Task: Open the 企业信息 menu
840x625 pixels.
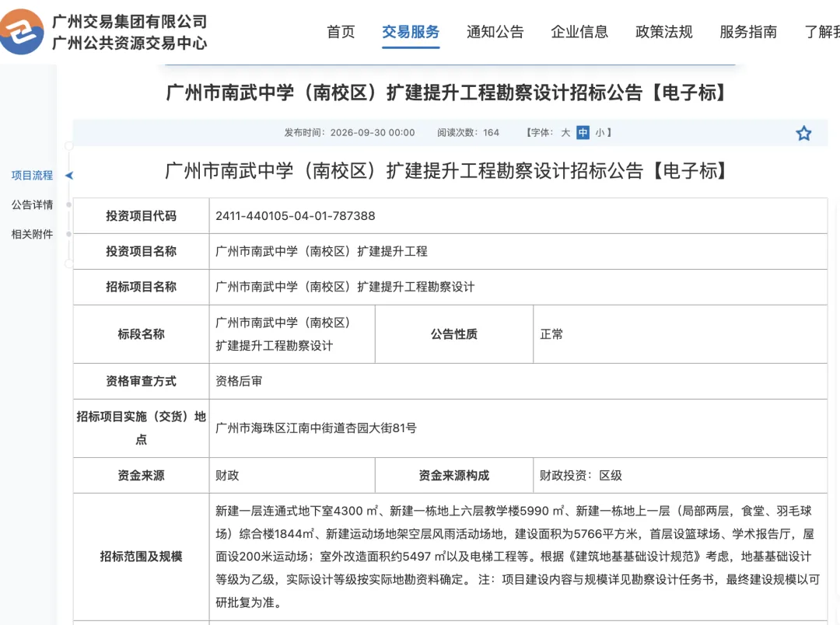Action: (x=579, y=32)
